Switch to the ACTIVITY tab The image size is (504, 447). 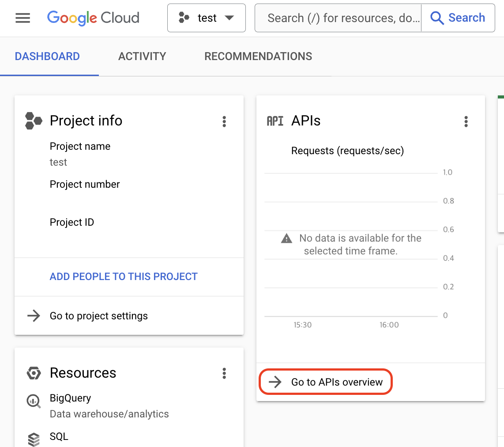tap(142, 56)
